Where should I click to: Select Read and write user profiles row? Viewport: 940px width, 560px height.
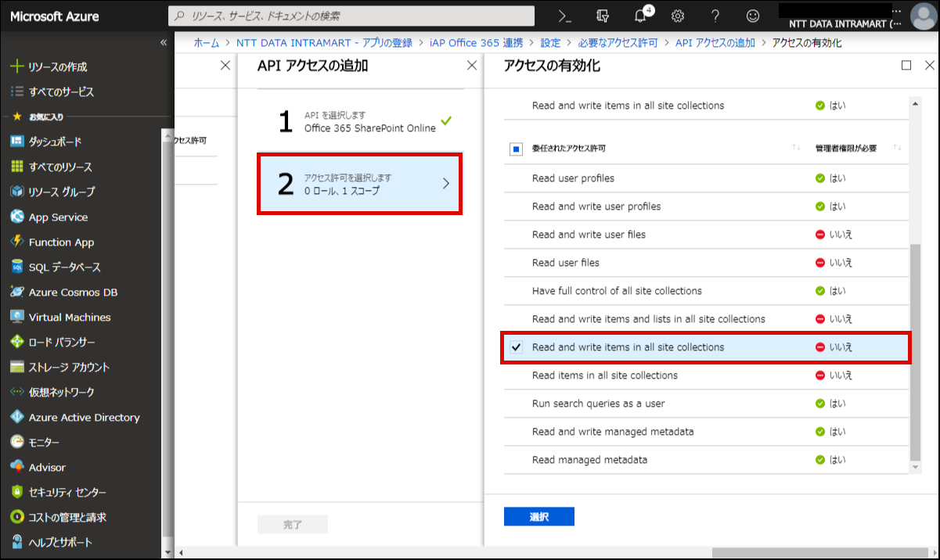[705, 206]
